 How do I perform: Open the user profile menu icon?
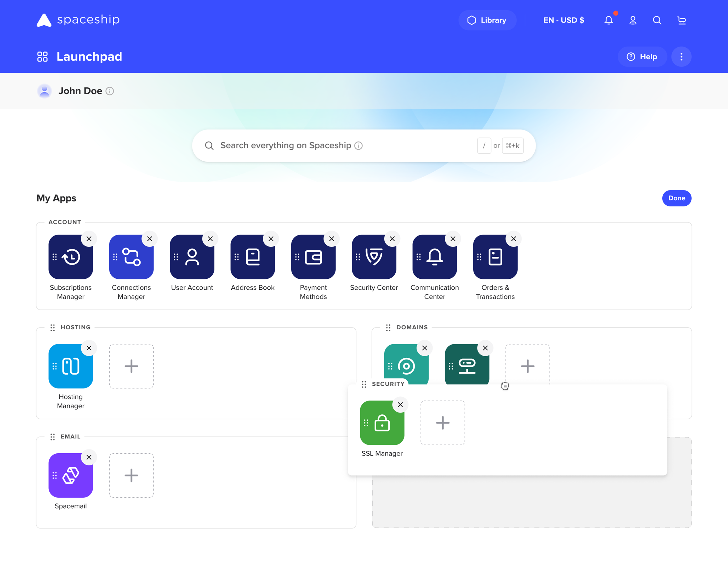633,20
